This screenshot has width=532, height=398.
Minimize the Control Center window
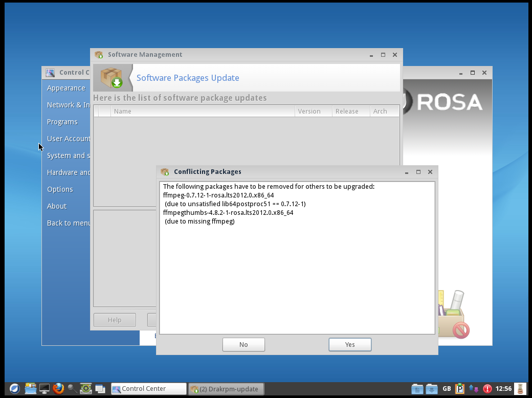[461, 73]
